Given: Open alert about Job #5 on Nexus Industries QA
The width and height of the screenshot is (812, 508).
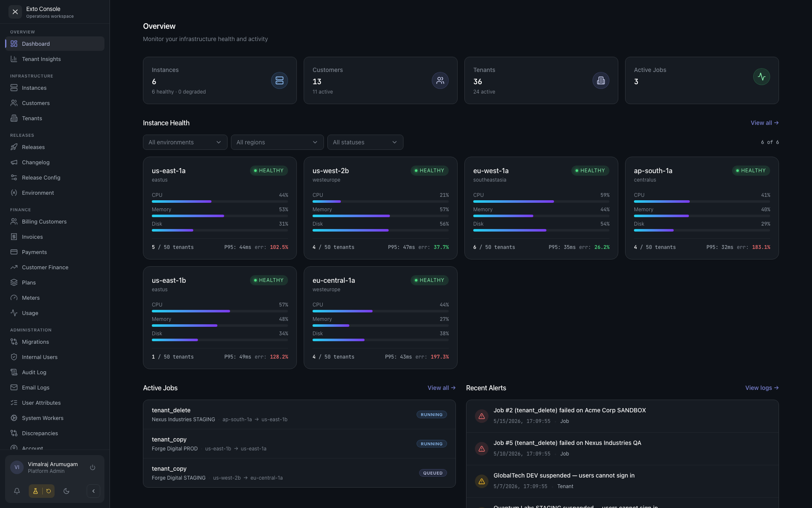Looking at the screenshot, I should click(x=623, y=448).
